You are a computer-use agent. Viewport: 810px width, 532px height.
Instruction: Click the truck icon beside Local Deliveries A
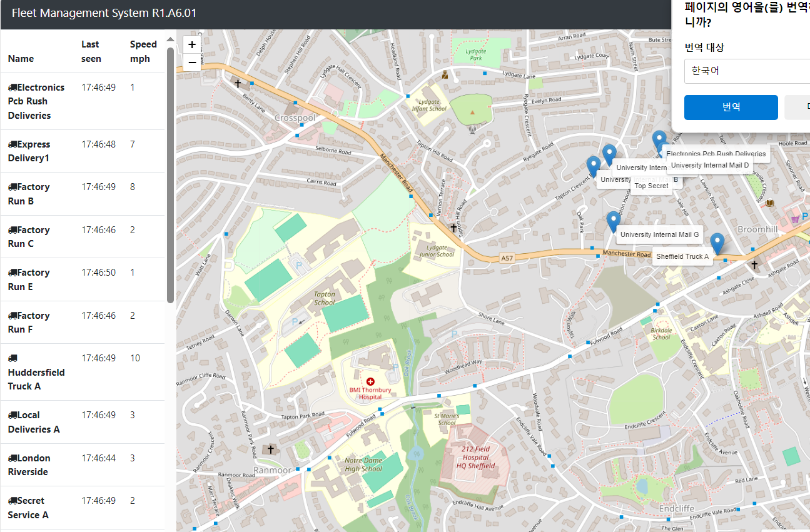[x=13, y=415]
